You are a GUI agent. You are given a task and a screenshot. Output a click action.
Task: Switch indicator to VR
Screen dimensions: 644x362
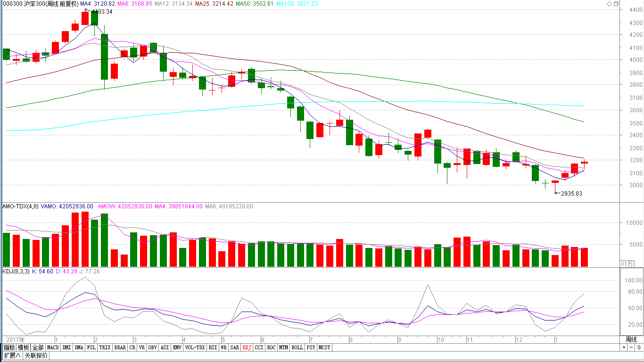click(142, 347)
